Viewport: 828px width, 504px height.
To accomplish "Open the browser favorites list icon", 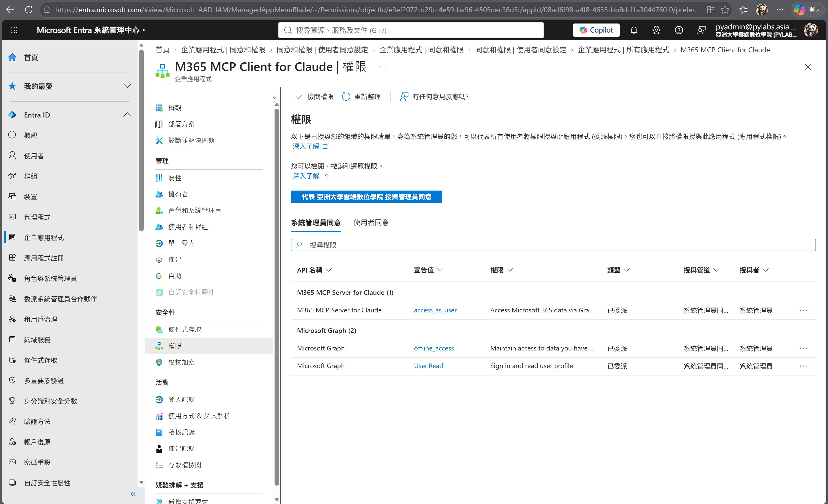I will [x=743, y=10].
